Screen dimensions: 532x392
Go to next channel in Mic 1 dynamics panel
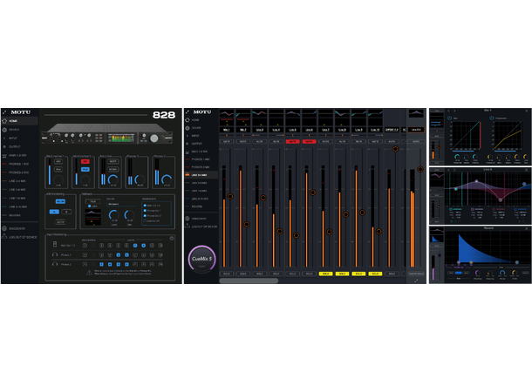click(454, 111)
